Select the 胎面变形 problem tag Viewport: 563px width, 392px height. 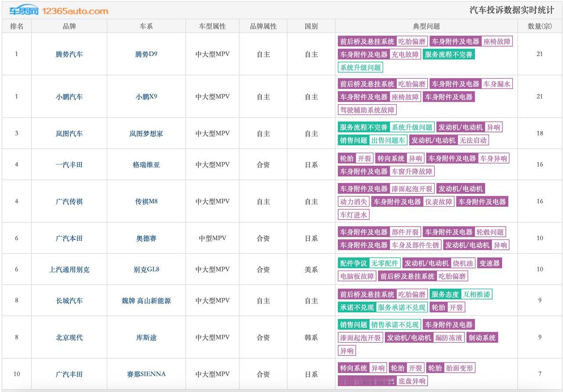(x=459, y=368)
